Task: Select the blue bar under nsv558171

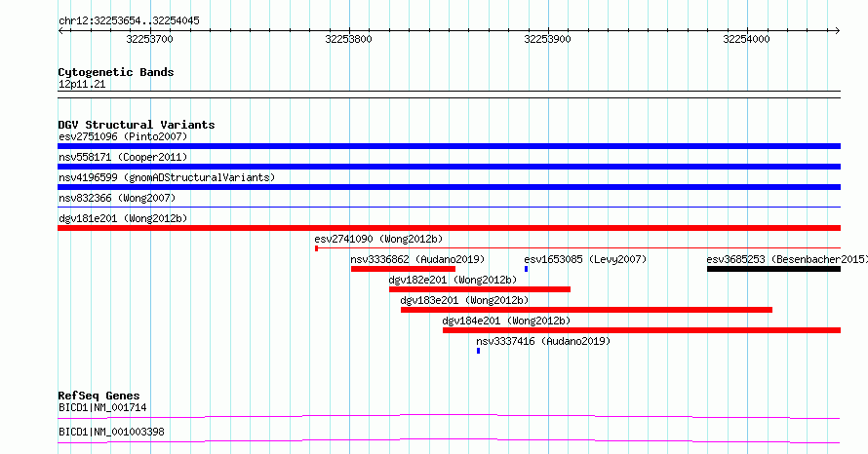Action: [x=449, y=167]
